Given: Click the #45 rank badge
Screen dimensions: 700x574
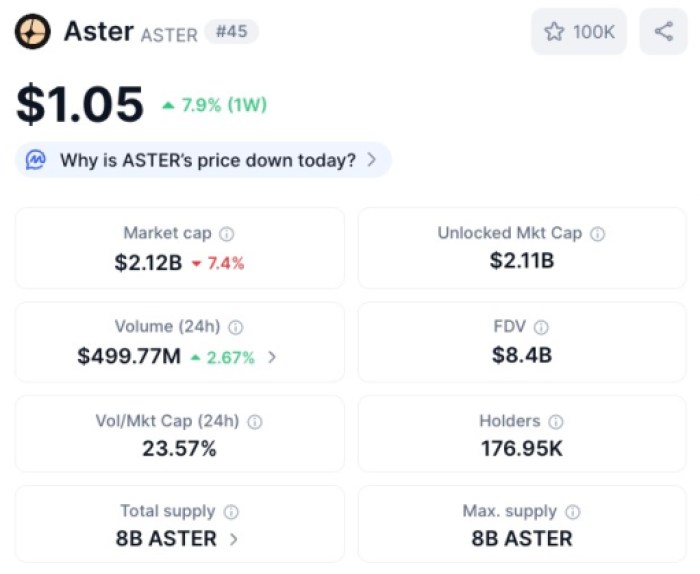Looking at the screenshot, I should pos(231,32).
